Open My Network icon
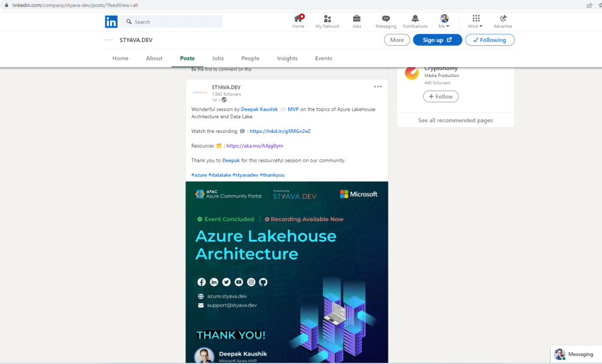This screenshot has width=602, height=364. coord(327,19)
